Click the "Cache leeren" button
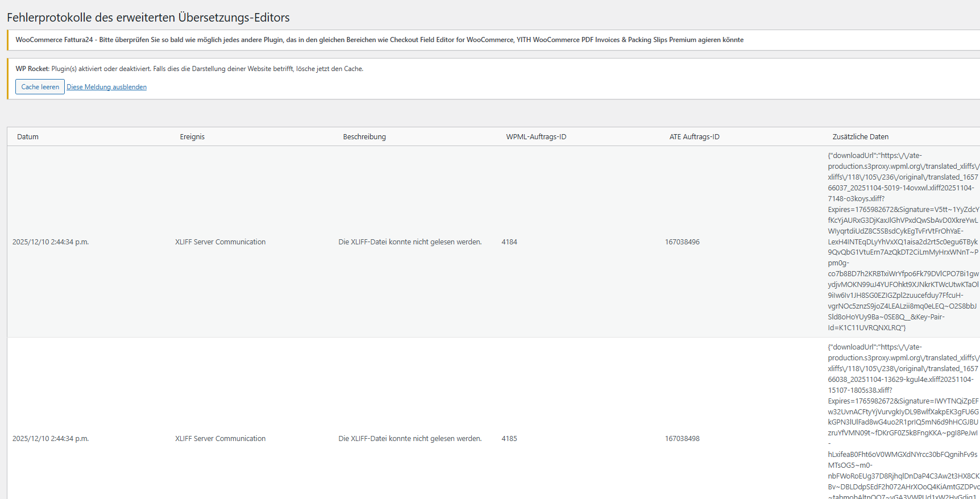 pyautogui.click(x=40, y=87)
